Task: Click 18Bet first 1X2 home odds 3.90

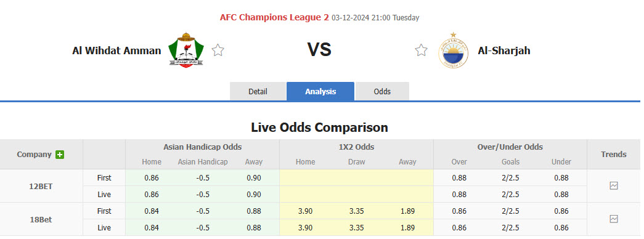Action: [304, 211]
